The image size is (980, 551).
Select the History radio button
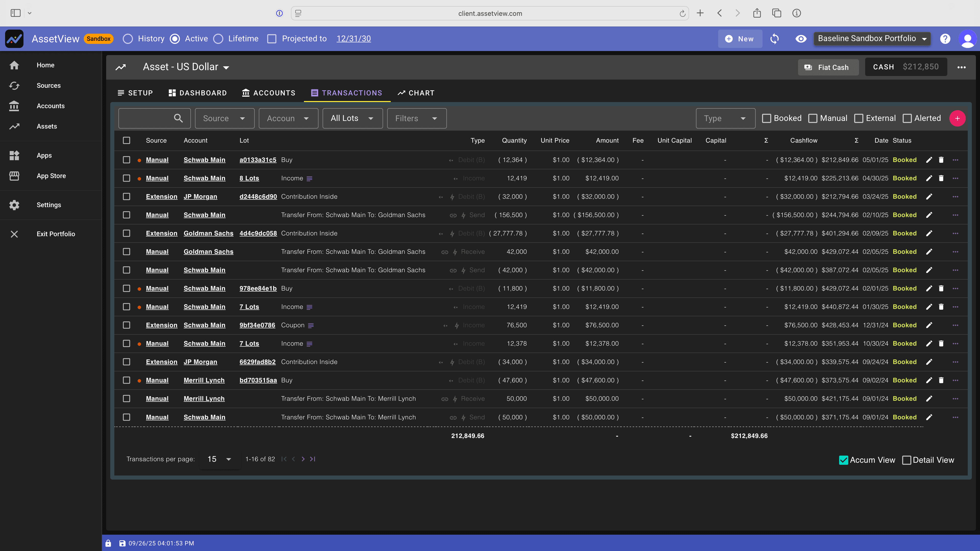[x=128, y=39]
